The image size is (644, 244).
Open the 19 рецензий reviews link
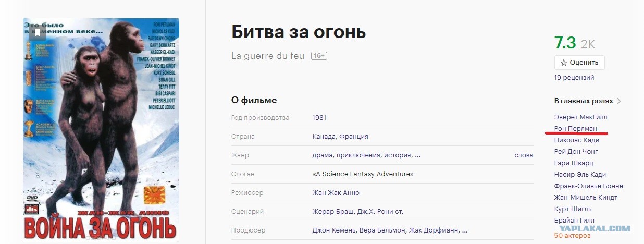pos(574,78)
